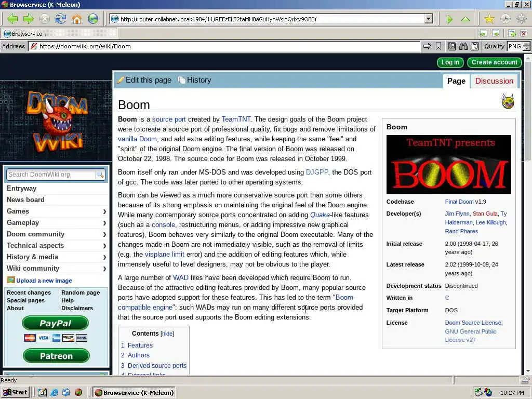
Task: Hide the Contents table
Action: (167, 334)
